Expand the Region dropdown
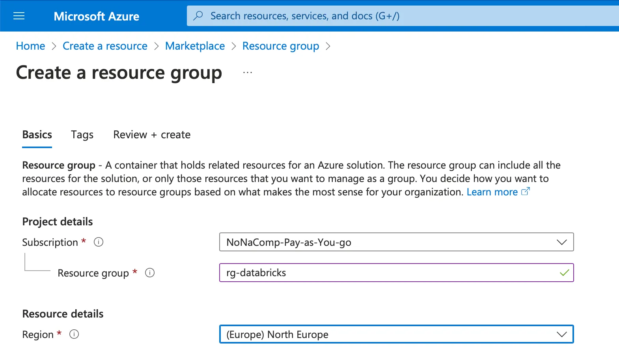 (561, 334)
